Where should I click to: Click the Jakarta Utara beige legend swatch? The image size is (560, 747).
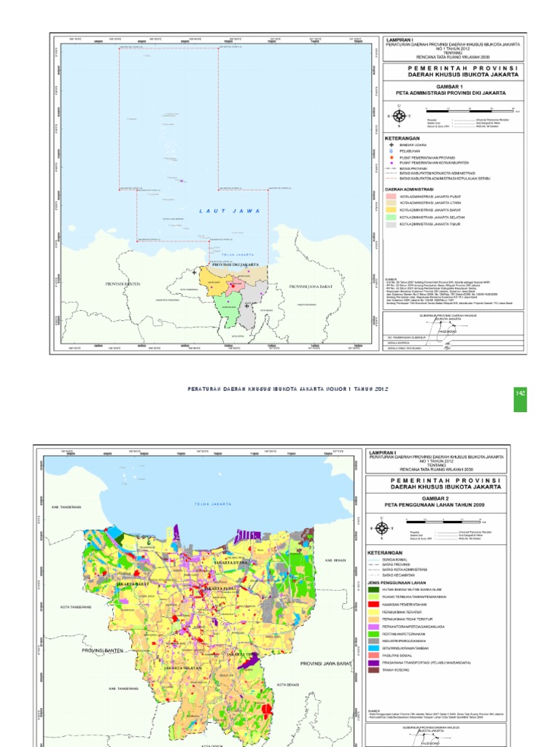click(x=391, y=203)
